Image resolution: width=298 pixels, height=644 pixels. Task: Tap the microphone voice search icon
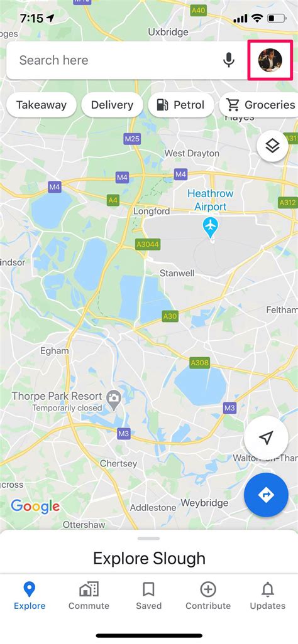pos(229,60)
